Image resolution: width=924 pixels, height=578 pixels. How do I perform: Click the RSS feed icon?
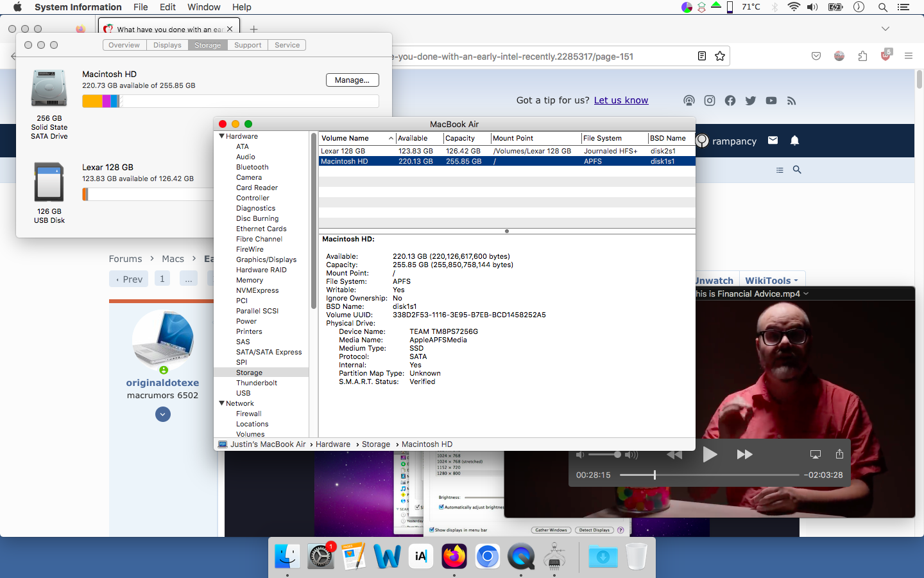[x=791, y=100]
